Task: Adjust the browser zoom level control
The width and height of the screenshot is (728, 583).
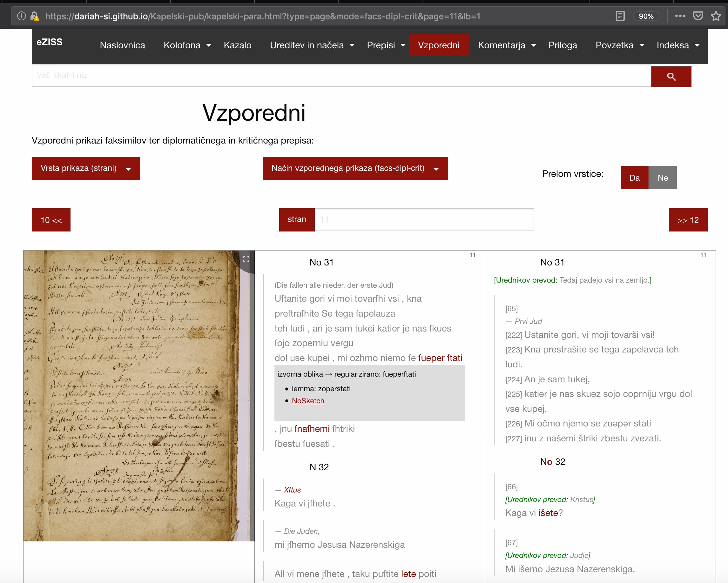Action: [646, 16]
